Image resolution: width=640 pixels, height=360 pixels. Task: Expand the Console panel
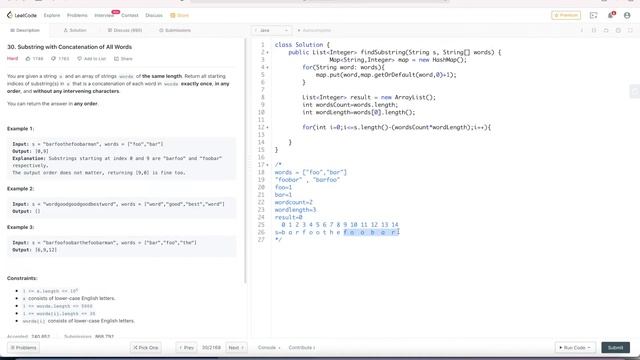(269, 348)
